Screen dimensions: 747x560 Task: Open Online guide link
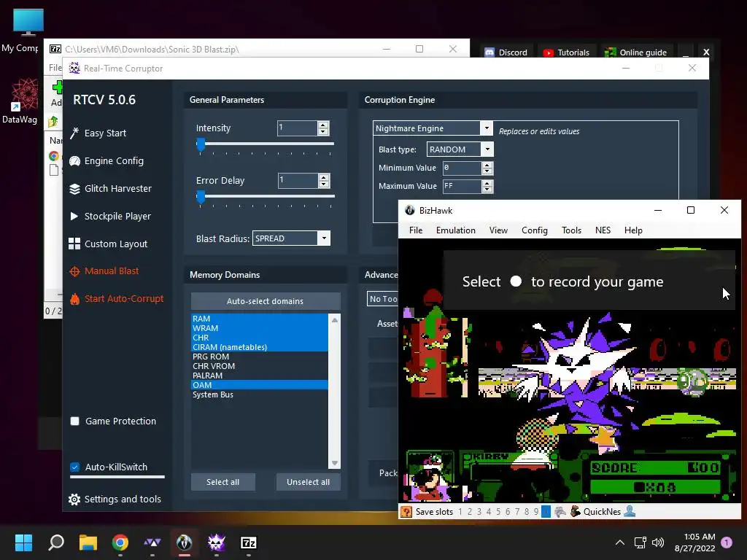click(635, 52)
